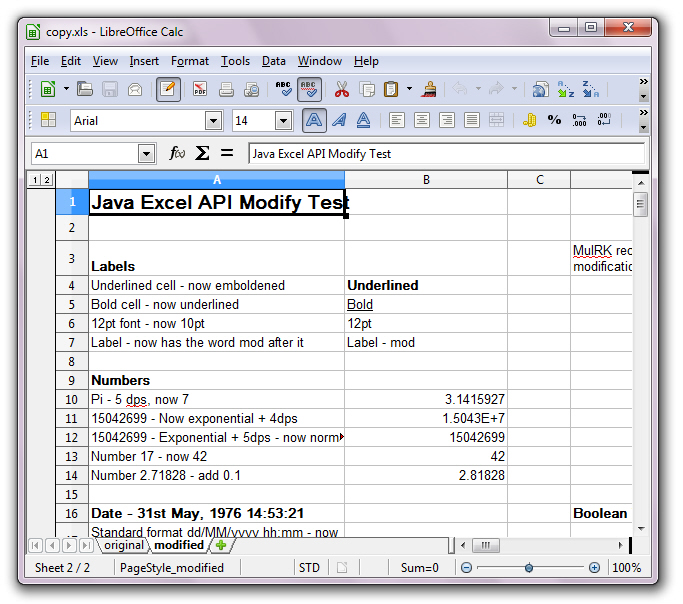Click Delete Decimal Place icon
The image size is (683, 604).
pos(605,120)
